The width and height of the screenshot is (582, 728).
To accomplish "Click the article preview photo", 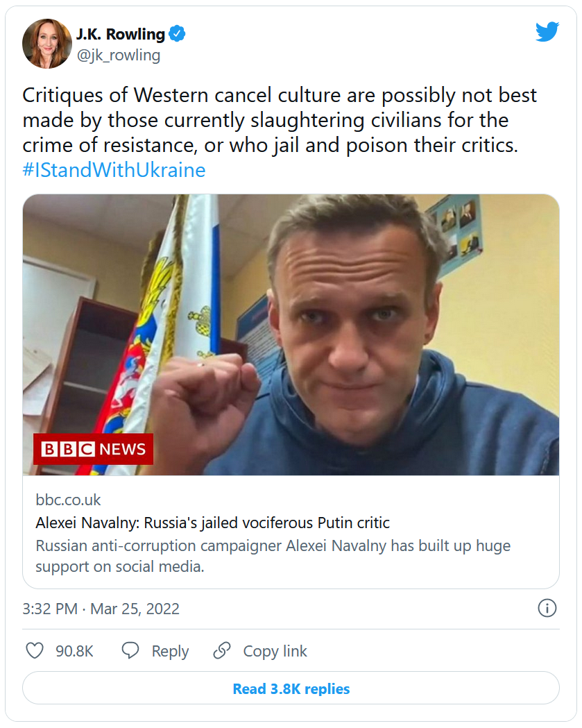I will (x=291, y=335).
